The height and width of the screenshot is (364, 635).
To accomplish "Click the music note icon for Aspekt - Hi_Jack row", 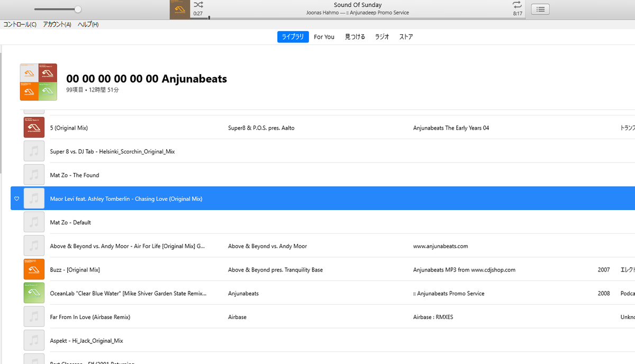I will [34, 341].
